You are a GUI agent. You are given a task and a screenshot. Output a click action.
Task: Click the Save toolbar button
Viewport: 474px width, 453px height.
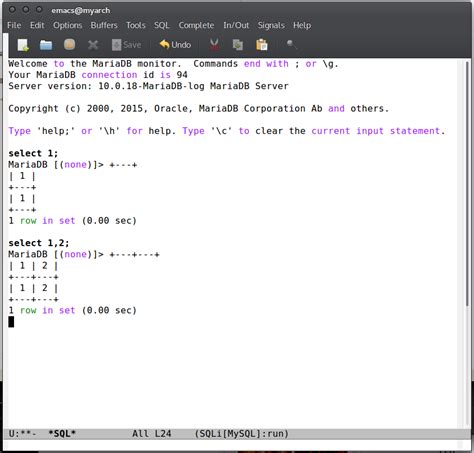(x=126, y=45)
